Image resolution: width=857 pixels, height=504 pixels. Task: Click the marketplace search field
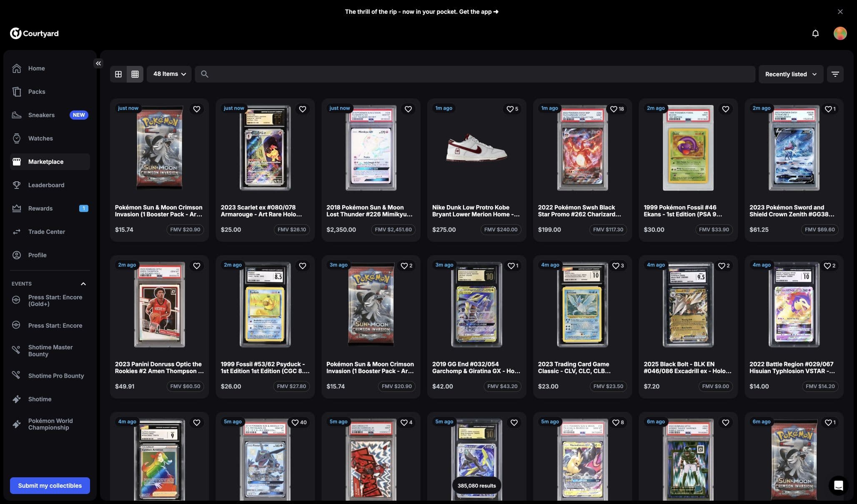coord(475,74)
